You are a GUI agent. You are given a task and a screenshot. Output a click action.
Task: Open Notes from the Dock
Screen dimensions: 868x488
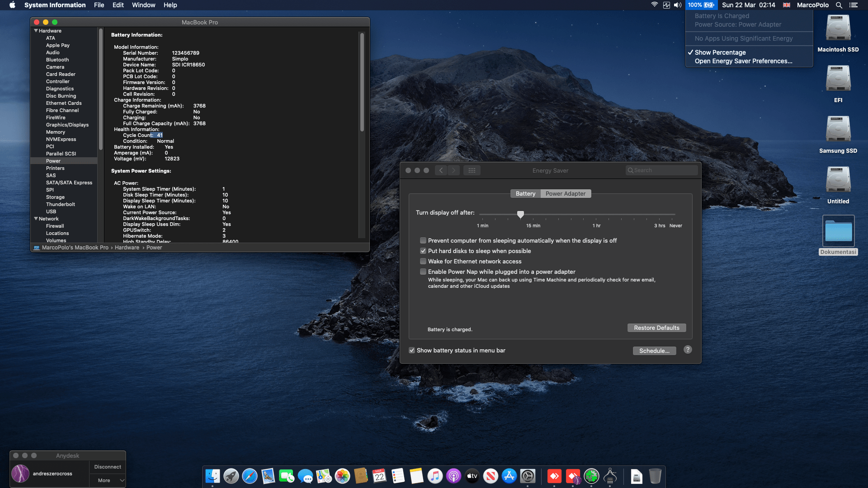(x=416, y=476)
